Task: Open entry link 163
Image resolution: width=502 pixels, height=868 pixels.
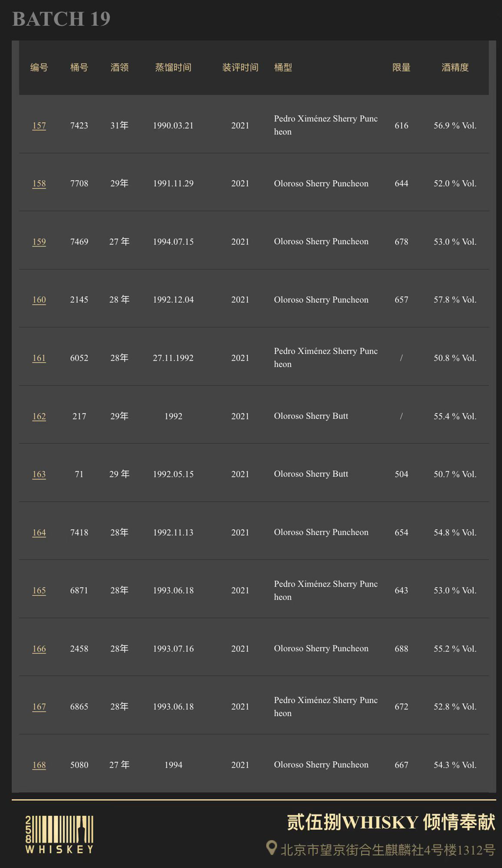Action: 39,474
